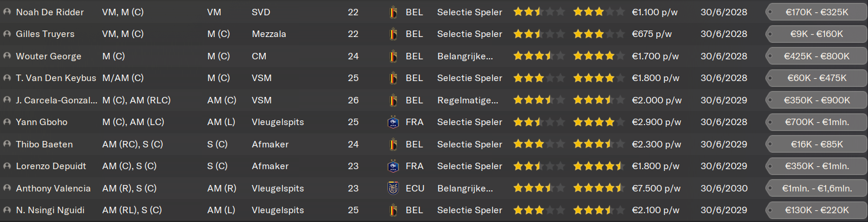
Task: Open J. Carcela-Gonzalez's player profile
Action: pos(57,100)
